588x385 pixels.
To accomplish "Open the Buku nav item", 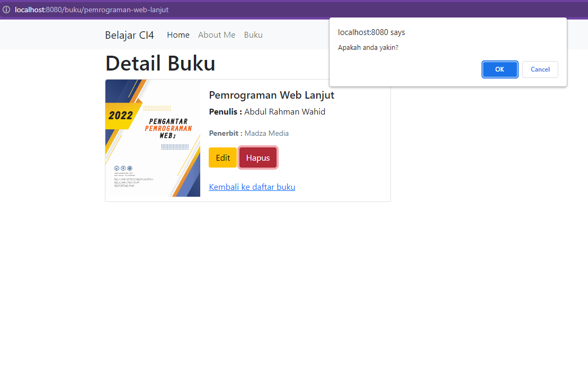I will tap(253, 35).
